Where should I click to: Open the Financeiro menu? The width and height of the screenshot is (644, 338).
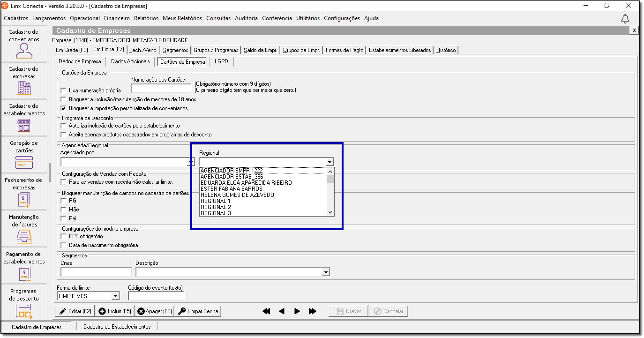pos(117,18)
